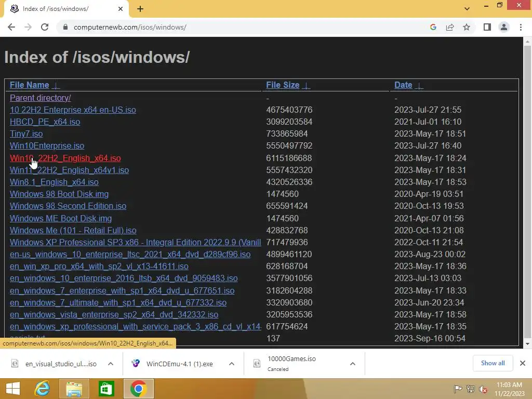Download Win10Enterprise.iso

(47, 145)
